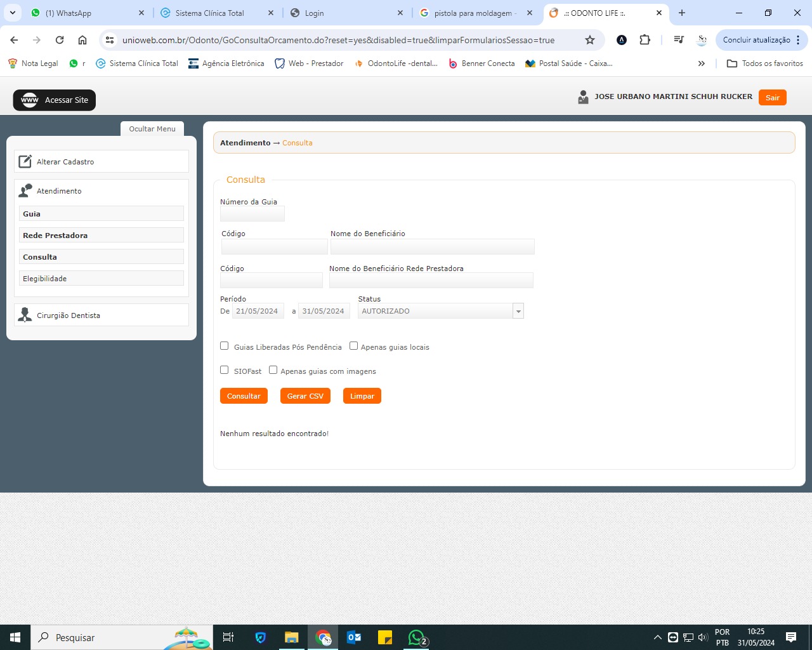Open WhatsApp from the taskbar

pyautogui.click(x=417, y=637)
